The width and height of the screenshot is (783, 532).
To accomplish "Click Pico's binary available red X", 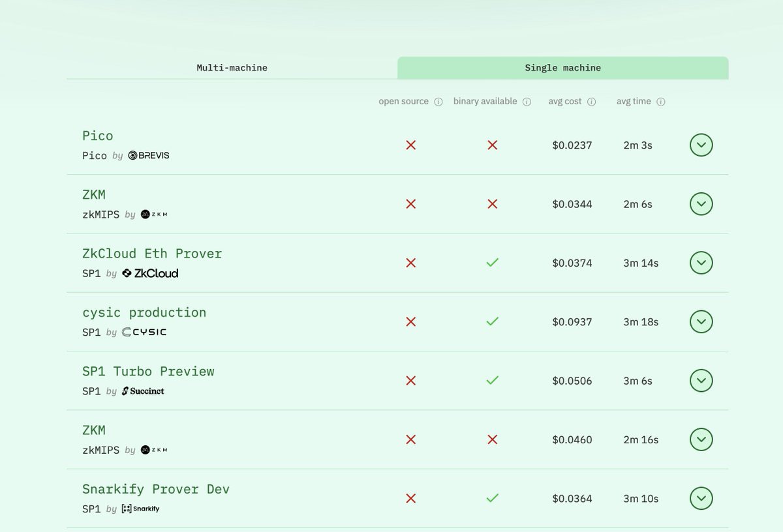I will click(x=493, y=145).
